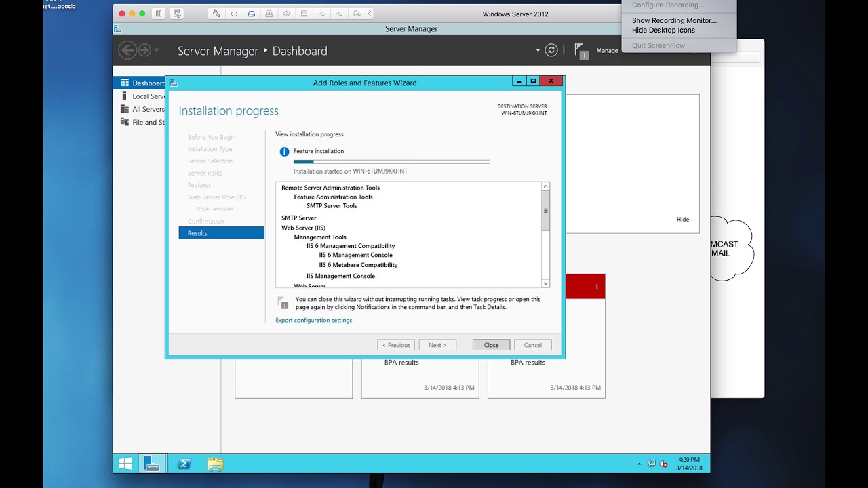The width and height of the screenshot is (868, 488).
Task: Click the hard disk device icon
Action: click(x=251, y=14)
